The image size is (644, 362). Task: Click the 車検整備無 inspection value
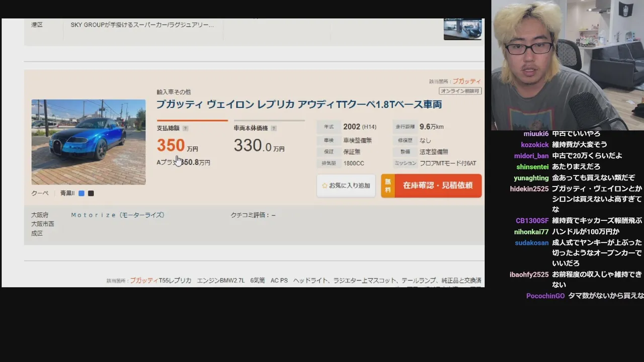tap(357, 140)
